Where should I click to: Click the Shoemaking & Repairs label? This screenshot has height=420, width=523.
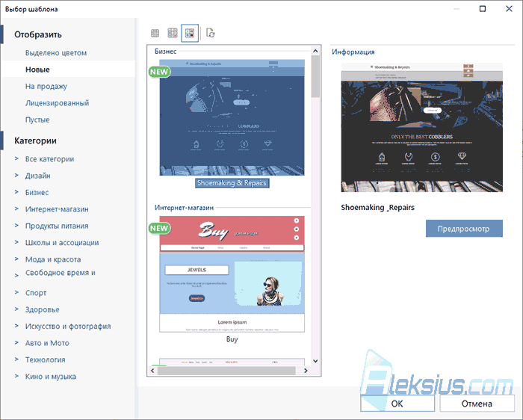[232, 183]
